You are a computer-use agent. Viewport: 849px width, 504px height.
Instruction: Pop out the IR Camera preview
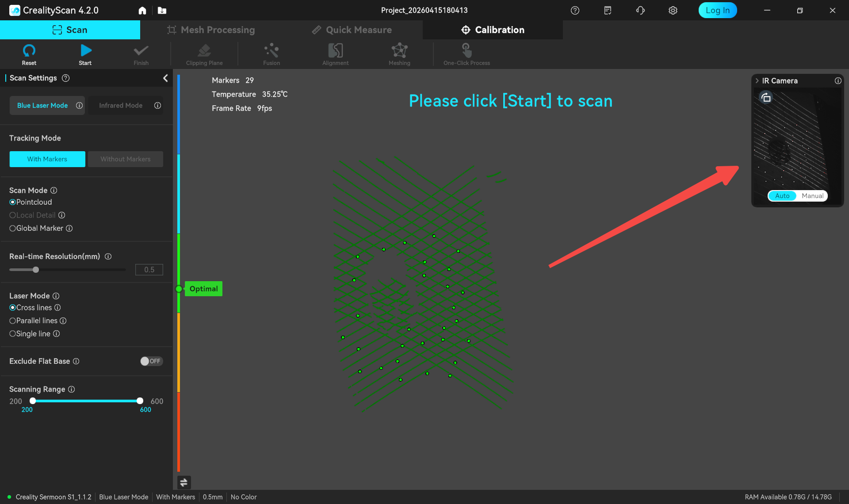(x=766, y=98)
